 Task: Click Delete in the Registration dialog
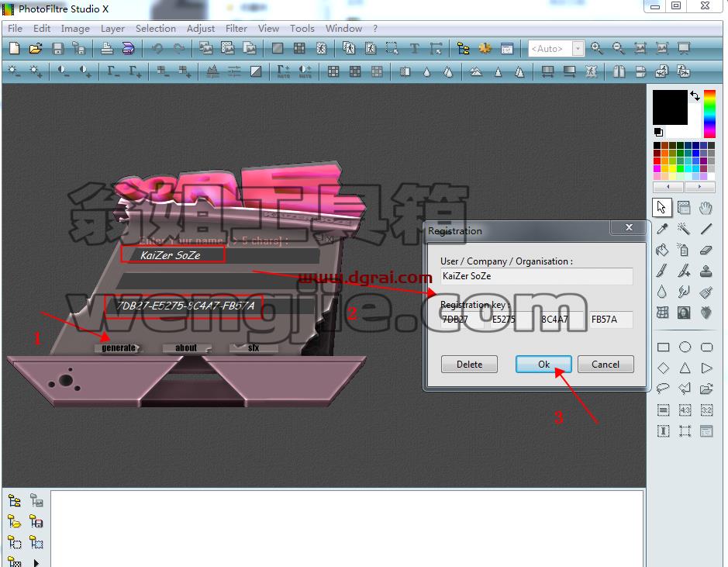[469, 365]
